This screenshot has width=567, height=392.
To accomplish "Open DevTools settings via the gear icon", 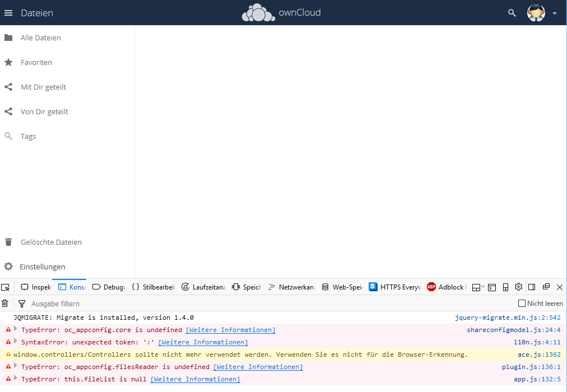I will [518, 287].
